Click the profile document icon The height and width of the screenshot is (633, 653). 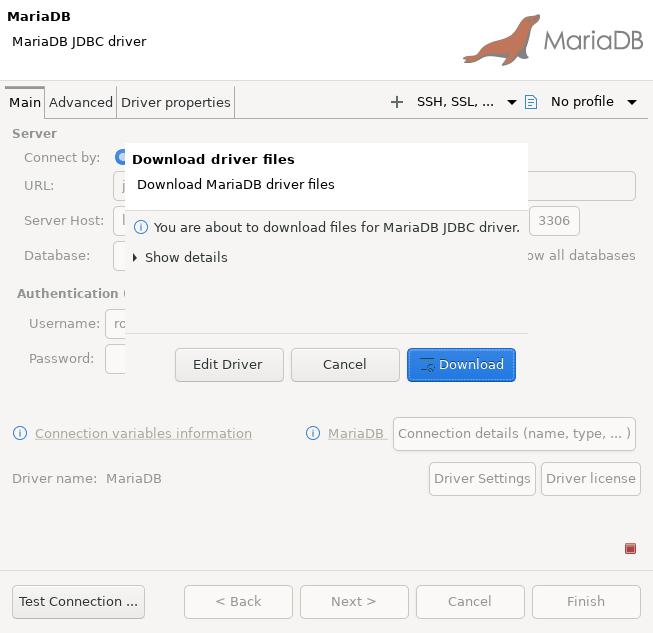pos(531,102)
